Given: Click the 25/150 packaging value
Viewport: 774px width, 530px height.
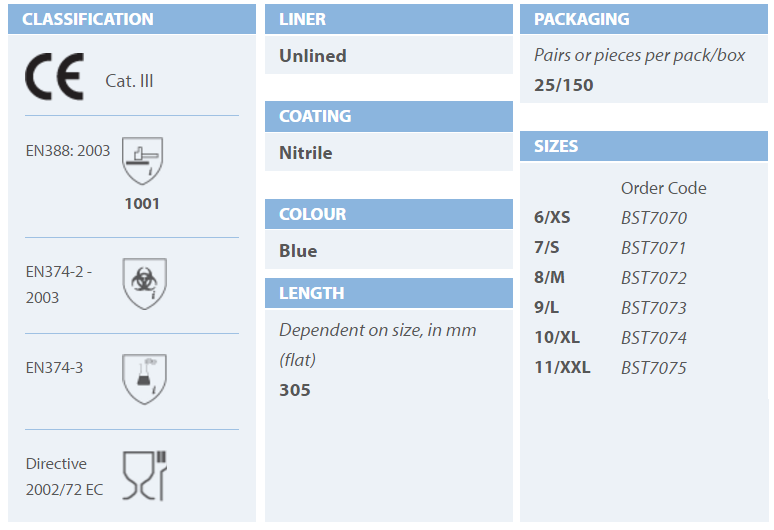Looking at the screenshot, I should (x=564, y=85).
